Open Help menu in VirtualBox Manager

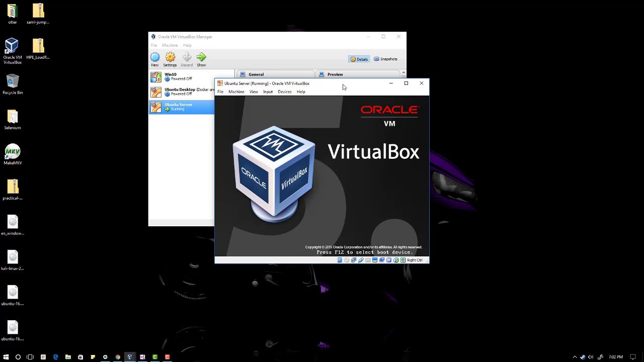pos(187,45)
